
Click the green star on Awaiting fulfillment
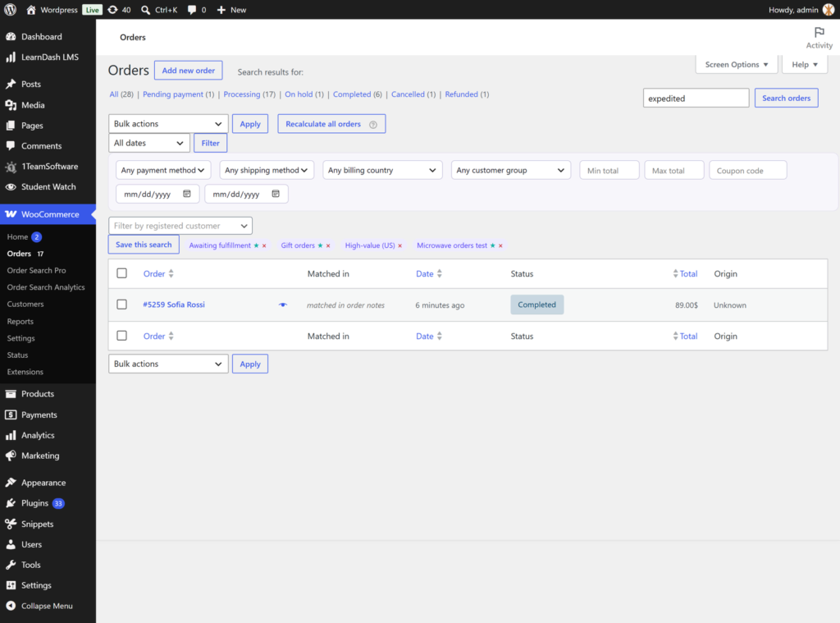coord(256,245)
